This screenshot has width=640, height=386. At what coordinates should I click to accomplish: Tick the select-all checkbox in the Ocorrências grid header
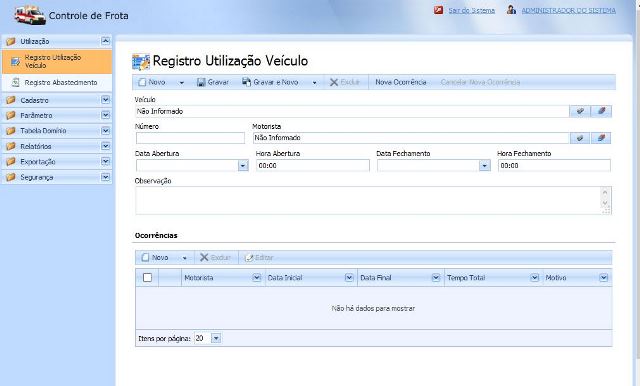(147, 277)
